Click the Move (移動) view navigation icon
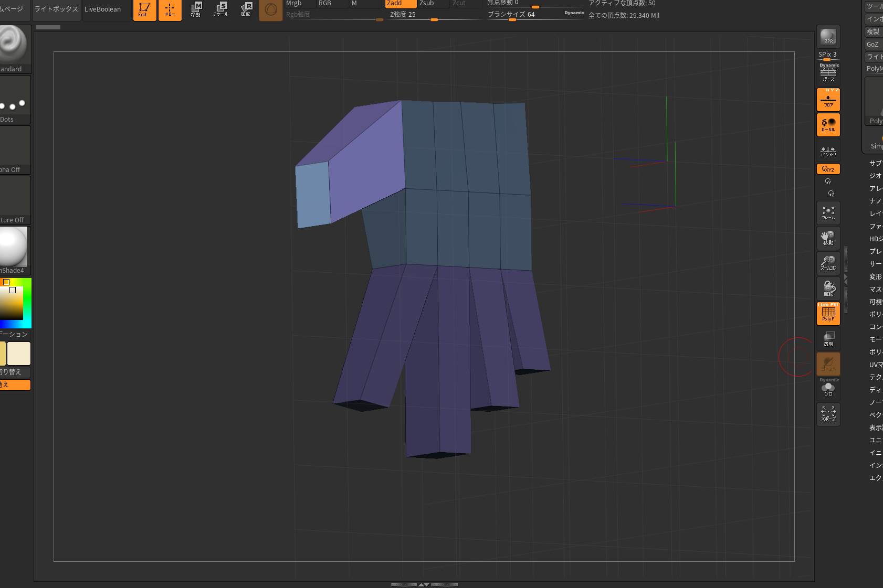The width and height of the screenshot is (883, 588). (x=828, y=238)
